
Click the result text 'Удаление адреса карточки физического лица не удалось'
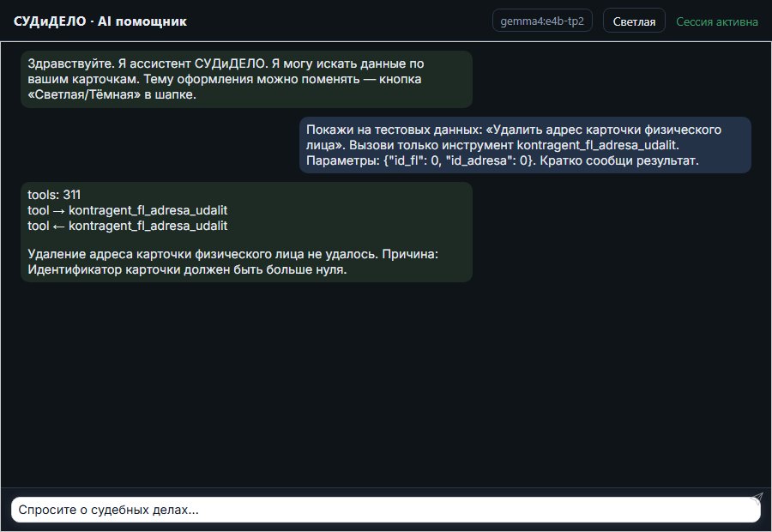point(232,262)
